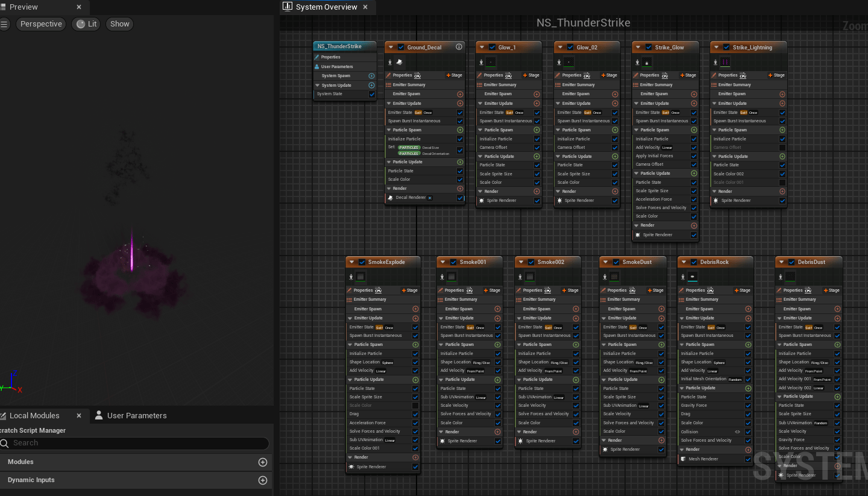868x496 pixels.
Task: Click Properties pencil icon in Strike_Glow
Action: 636,75
